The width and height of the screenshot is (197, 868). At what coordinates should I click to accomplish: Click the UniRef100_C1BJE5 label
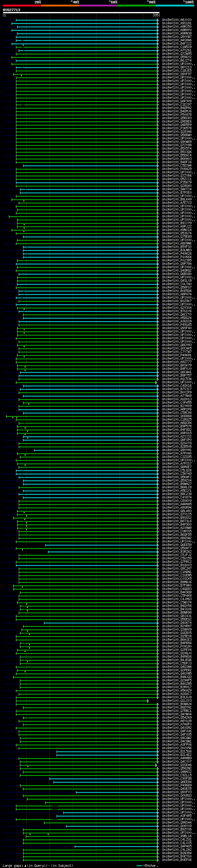point(176,71)
